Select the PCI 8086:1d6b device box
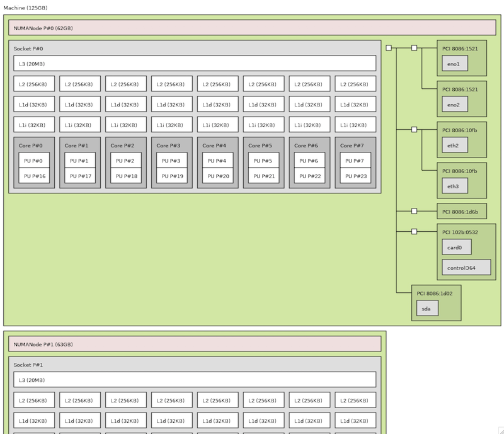Viewport: 504px width, 434px height. (x=461, y=212)
